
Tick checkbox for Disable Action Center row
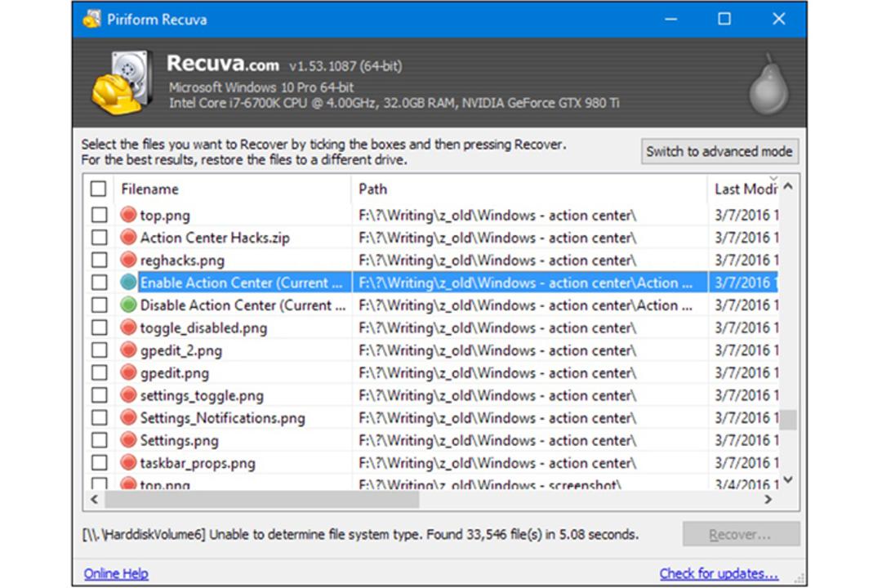coord(100,305)
